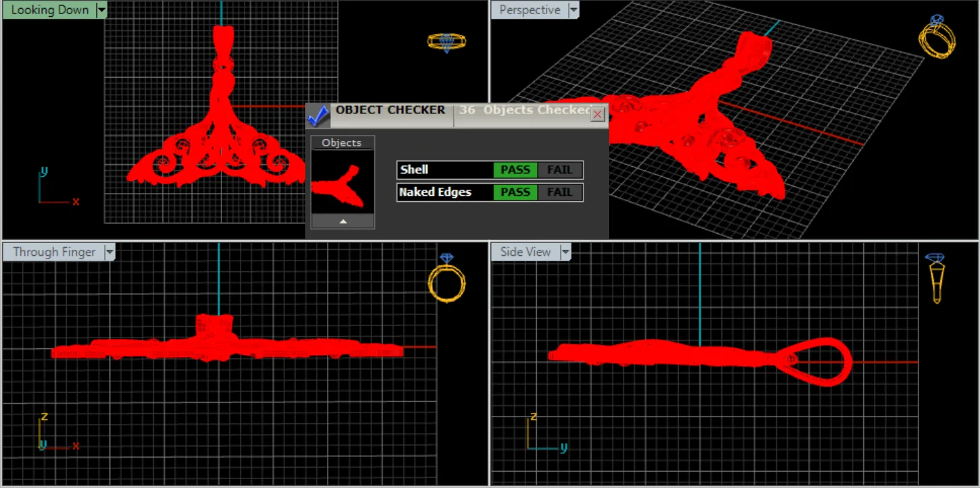The image size is (980, 488).
Task: Click the Objects header in the checker
Action: (x=342, y=142)
